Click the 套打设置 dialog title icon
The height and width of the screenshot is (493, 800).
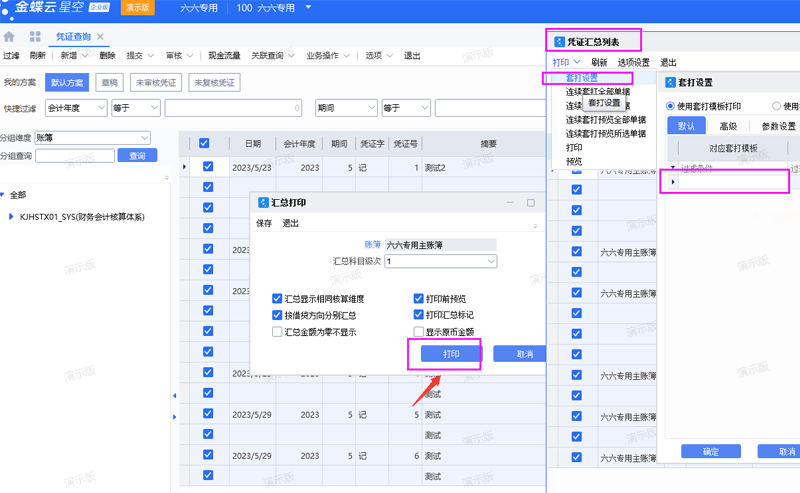coord(670,82)
